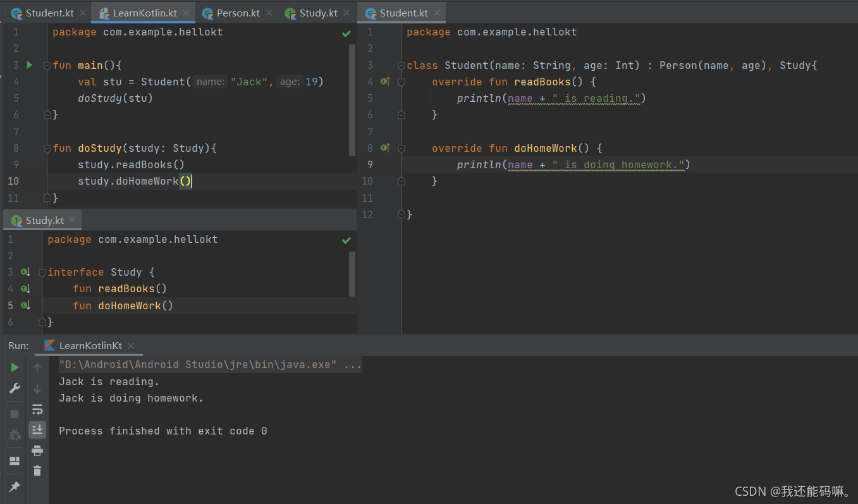Screen dimensions: 858x504
Task: Click the override marker beside doHomeWork in Student.kt
Action: (385, 148)
